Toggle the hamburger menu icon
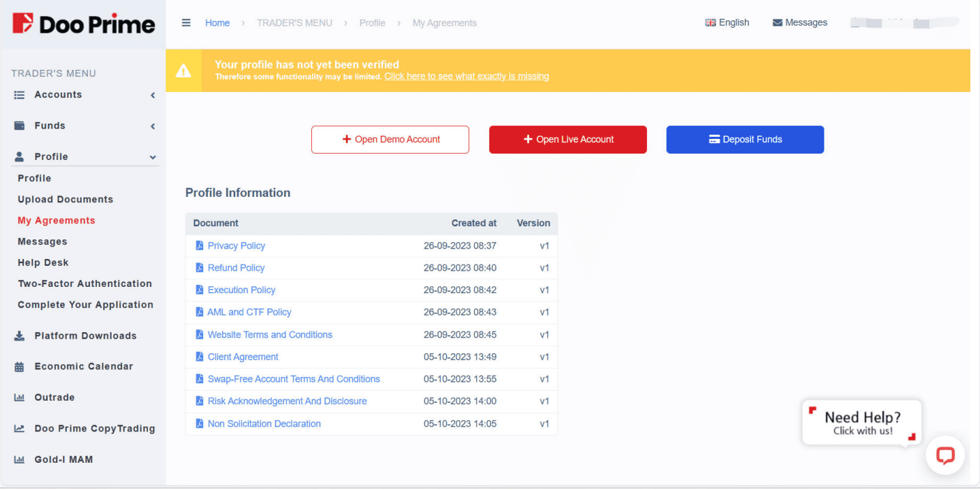 tap(186, 22)
